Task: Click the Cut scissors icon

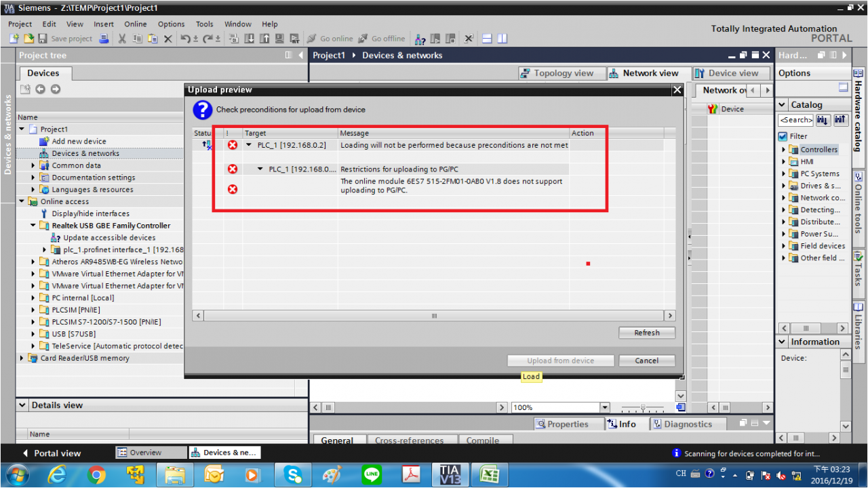Action: tap(122, 39)
